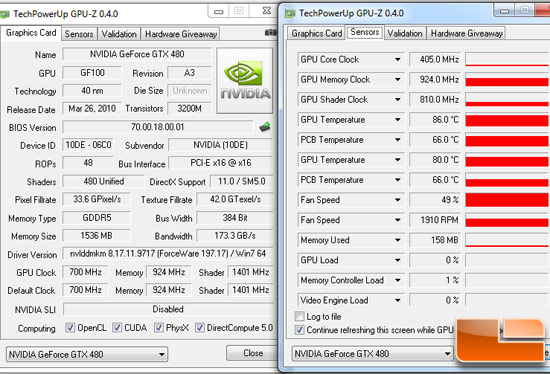Open Hardware Giveaway tab in left window
550x374 pixels.
[181, 34]
